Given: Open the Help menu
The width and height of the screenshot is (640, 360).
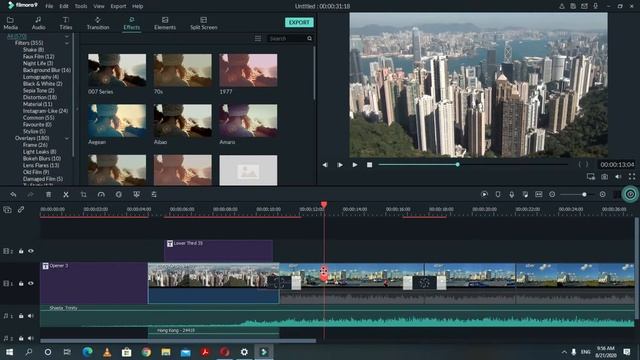Looking at the screenshot, I should [138, 6].
